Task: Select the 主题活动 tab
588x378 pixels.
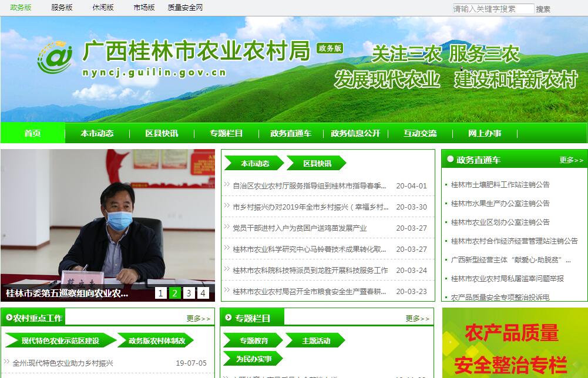Action: tap(316, 340)
